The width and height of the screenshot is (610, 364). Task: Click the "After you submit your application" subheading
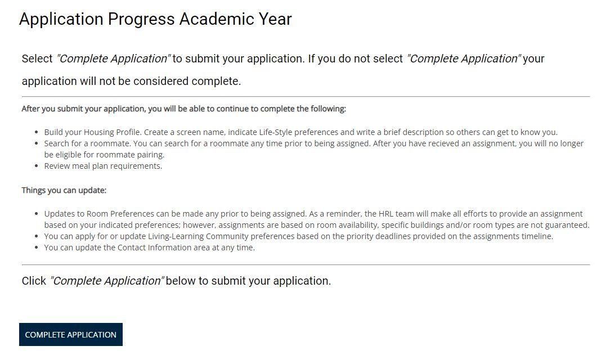[x=183, y=108]
